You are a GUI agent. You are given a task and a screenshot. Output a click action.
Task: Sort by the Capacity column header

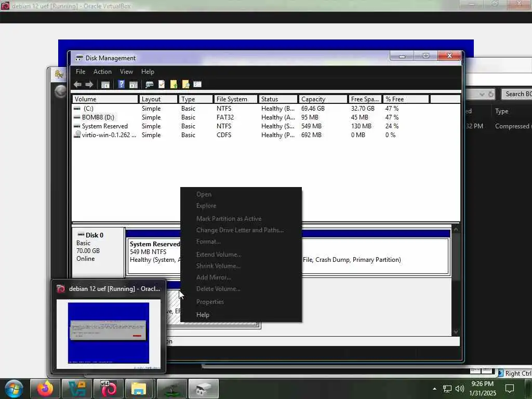[323, 99]
